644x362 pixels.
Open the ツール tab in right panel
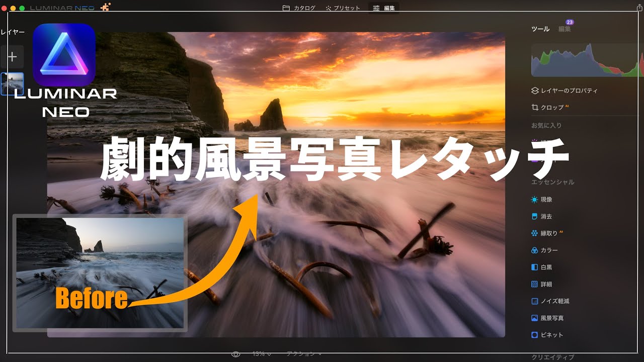[x=540, y=29]
